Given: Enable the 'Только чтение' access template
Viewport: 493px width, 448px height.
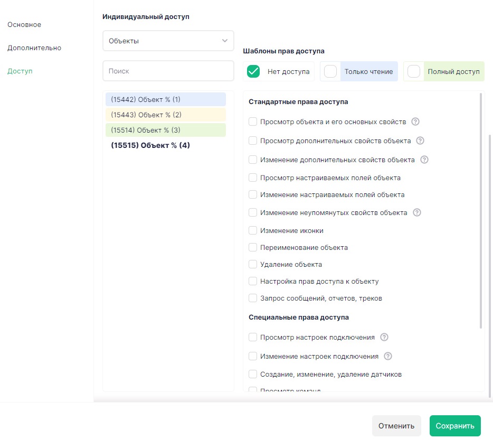Looking at the screenshot, I should 330,71.
